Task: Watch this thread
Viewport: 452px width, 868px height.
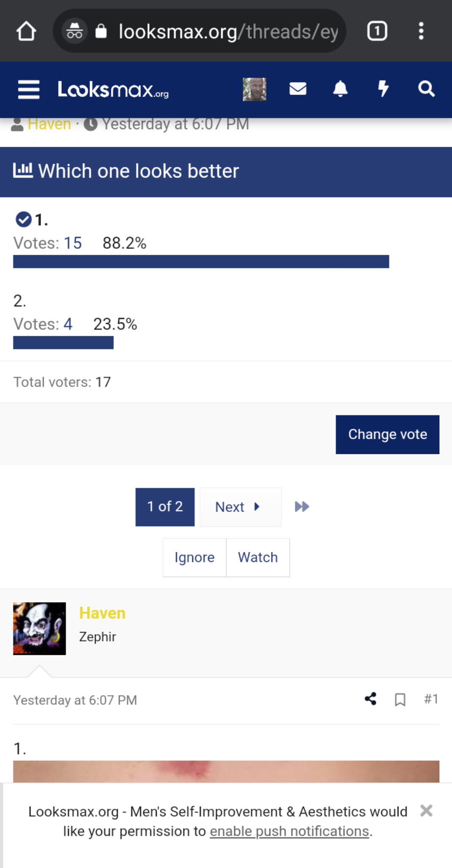Action: pos(258,557)
